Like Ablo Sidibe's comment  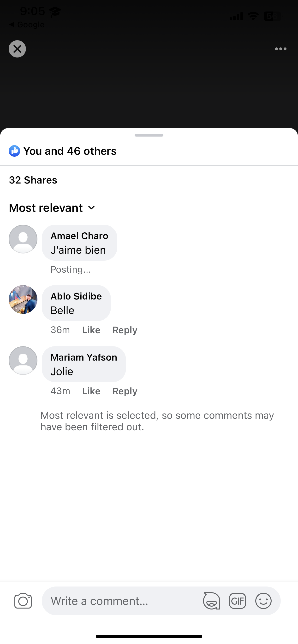click(x=91, y=330)
